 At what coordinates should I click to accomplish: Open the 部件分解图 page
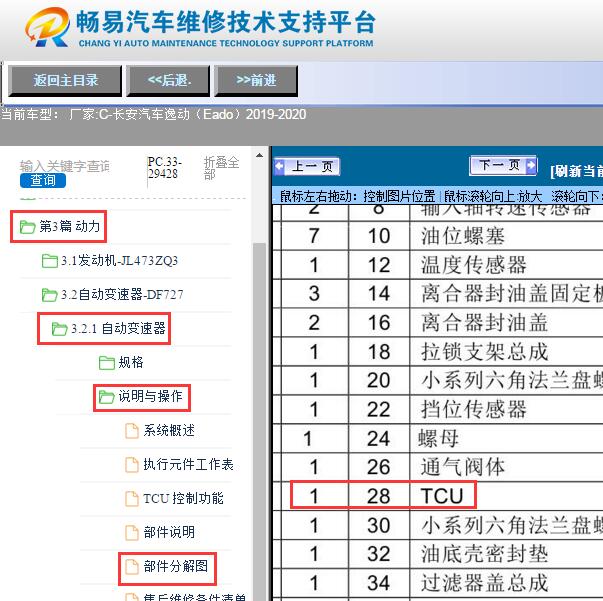pos(176,566)
